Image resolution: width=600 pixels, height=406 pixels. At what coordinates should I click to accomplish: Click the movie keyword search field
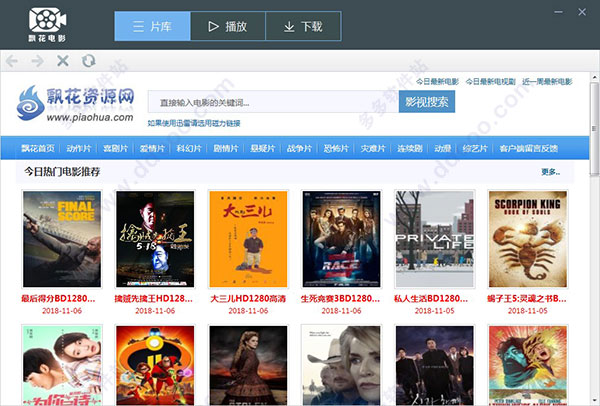pos(273,102)
